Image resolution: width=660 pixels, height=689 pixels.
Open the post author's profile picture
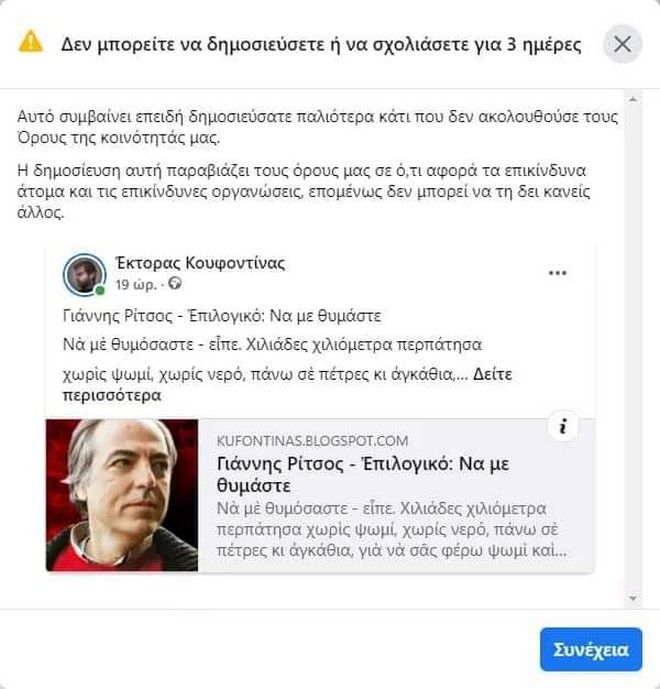[84, 274]
